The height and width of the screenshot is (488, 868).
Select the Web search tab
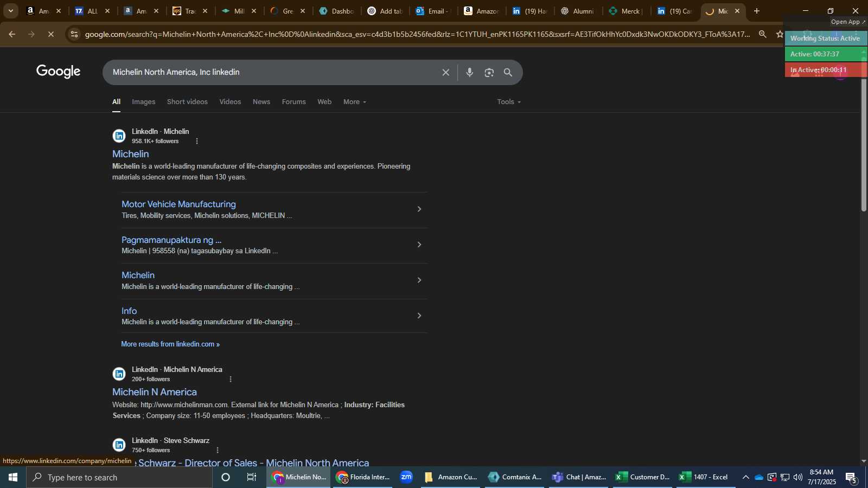pyautogui.click(x=324, y=102)
